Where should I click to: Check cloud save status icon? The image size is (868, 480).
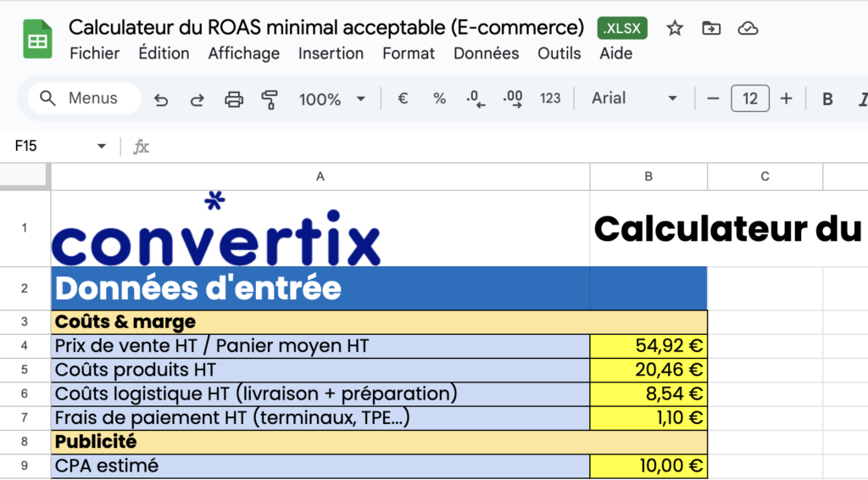coord(748,29)
